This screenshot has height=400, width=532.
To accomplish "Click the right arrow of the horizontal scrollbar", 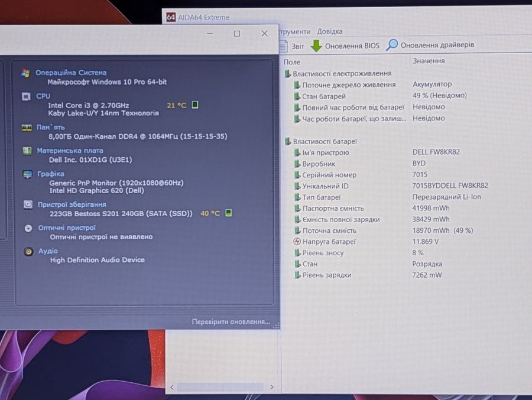I will [x=271, y=387].
